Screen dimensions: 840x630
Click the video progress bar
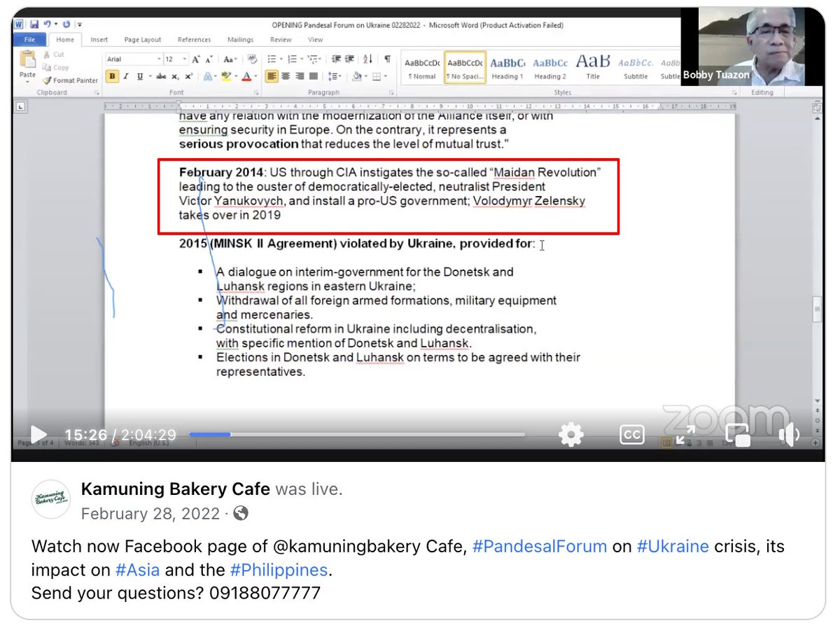(357, 435)
